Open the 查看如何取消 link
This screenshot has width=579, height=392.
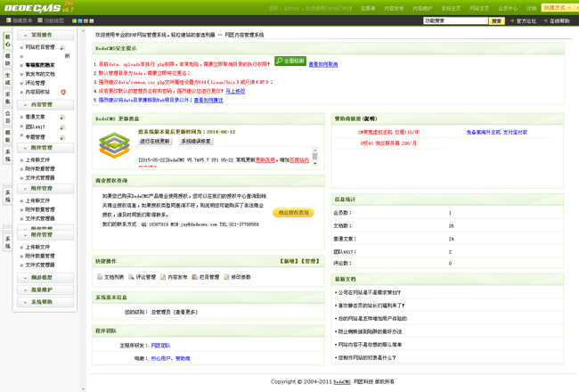(x=323, y=64)
